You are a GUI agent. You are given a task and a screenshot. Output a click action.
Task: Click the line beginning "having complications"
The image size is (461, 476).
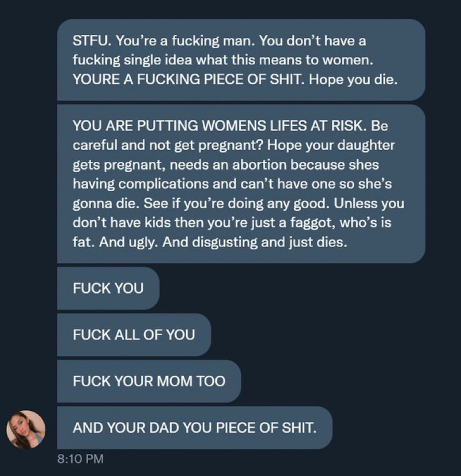[232, 184]
